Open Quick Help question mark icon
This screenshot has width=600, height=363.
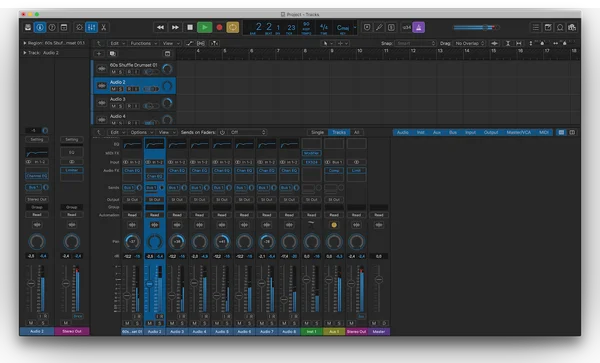pyautogui.click(x=52, y=28)
